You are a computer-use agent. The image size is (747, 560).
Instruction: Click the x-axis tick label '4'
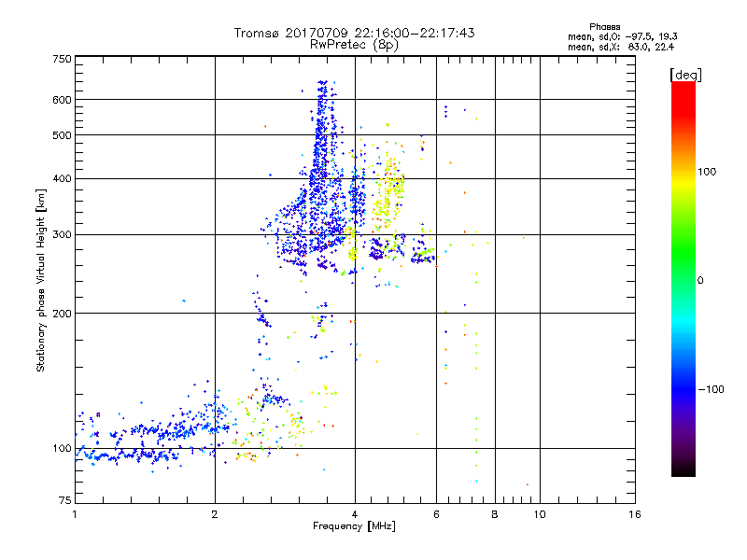coord(355,514)
